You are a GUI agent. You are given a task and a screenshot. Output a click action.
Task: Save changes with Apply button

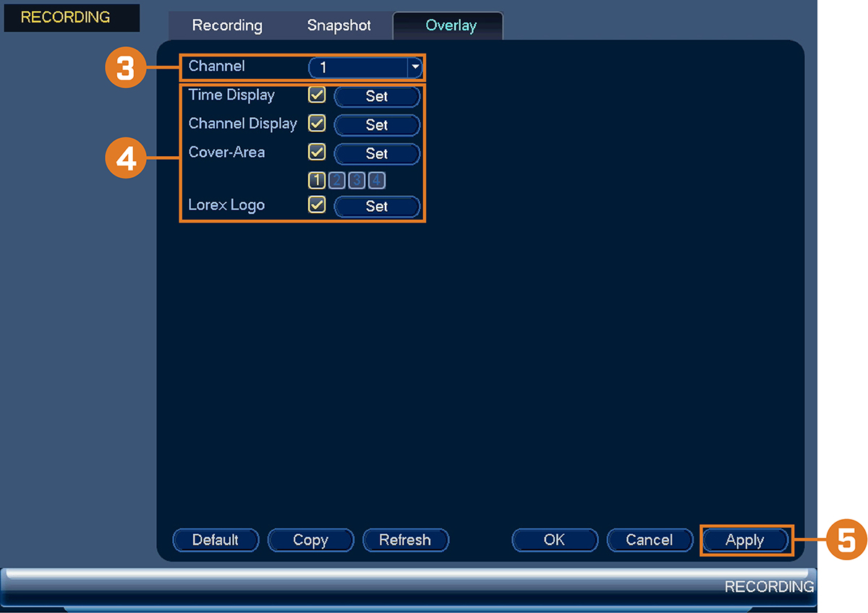(745, 540)
